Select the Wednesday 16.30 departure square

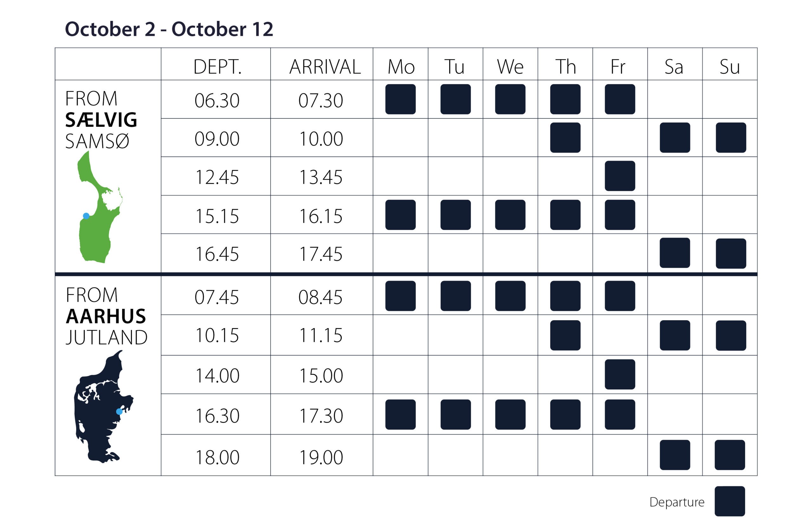pos(510,415)
